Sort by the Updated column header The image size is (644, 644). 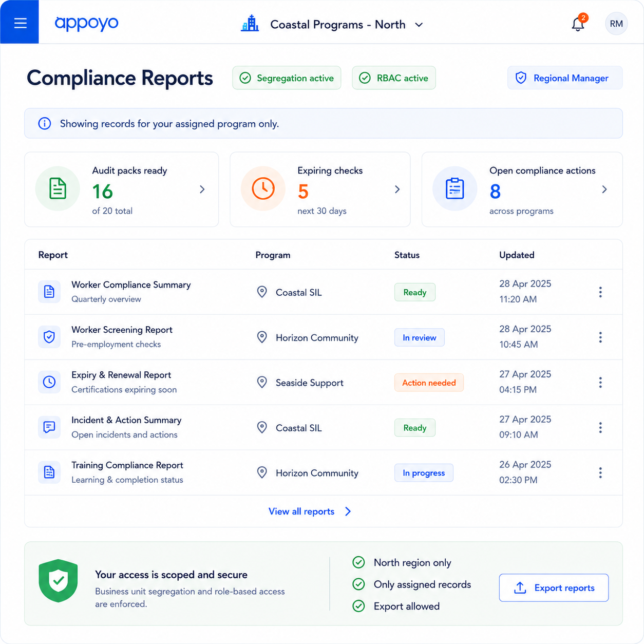tap(517, 255)
